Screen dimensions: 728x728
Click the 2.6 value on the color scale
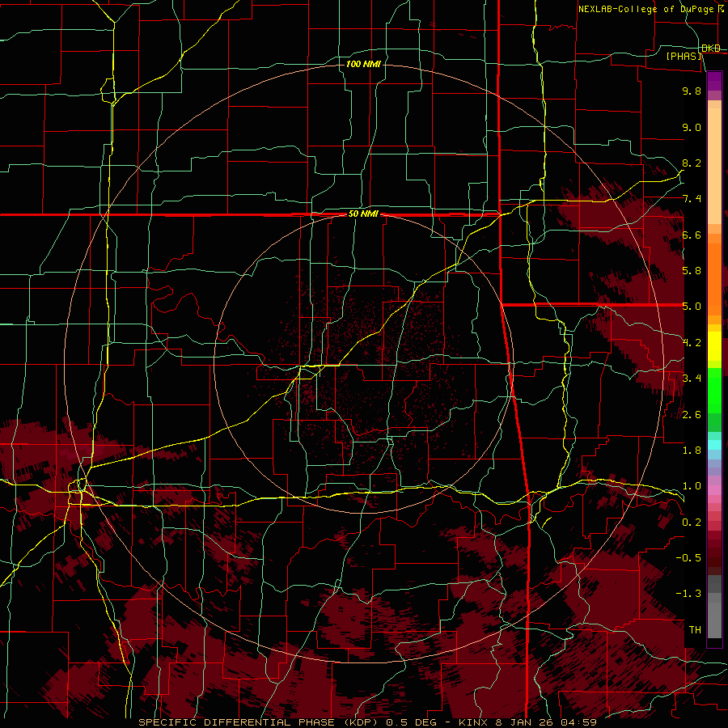[x=692, y=415]
